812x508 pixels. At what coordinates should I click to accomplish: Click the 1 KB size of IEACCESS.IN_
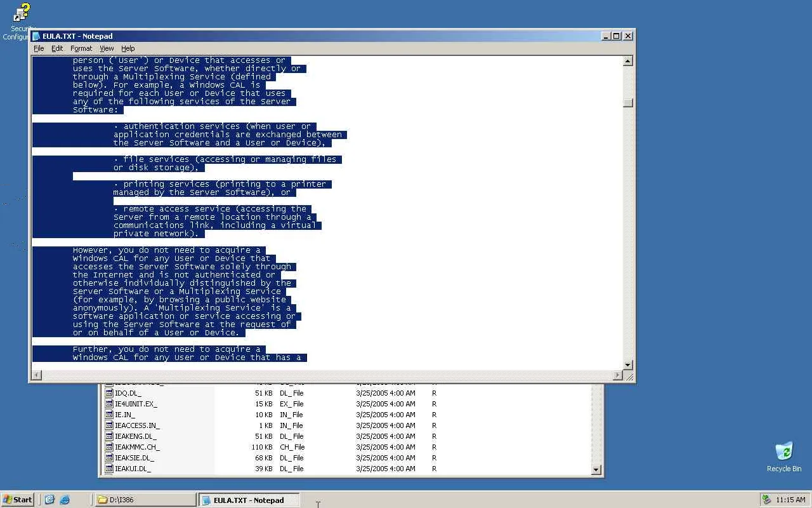coord(266,425)
